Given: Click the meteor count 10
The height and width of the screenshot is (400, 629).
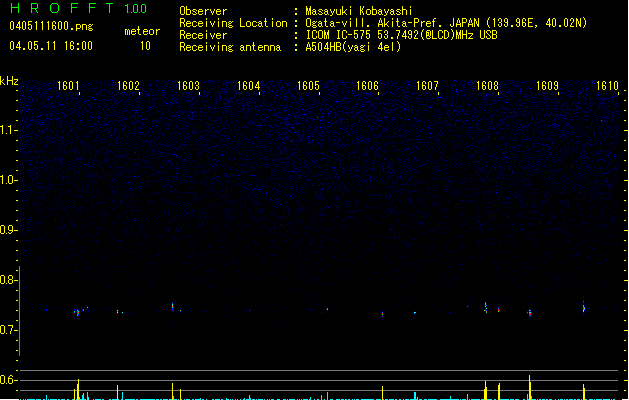Looking at the screenshot, I should (x=145, y=46).
